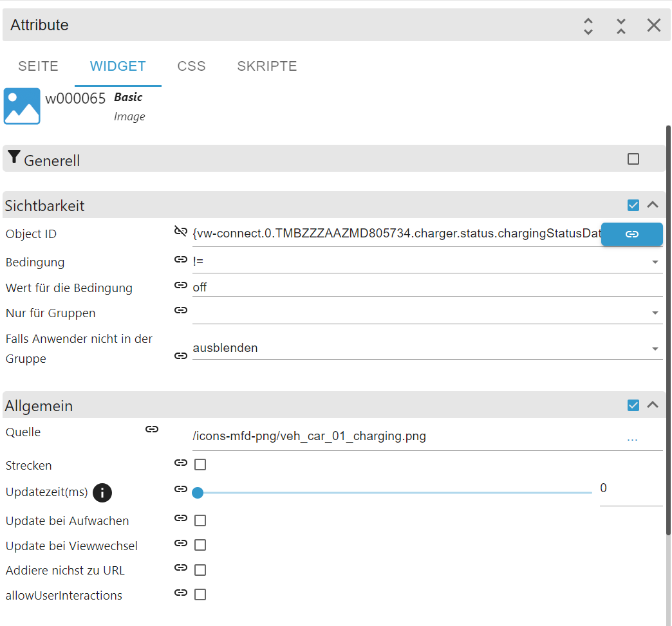672x626 pixels.
Task: Click the link icon beside Bedingung
Action: pyautogui.click(x=181, y=260)
